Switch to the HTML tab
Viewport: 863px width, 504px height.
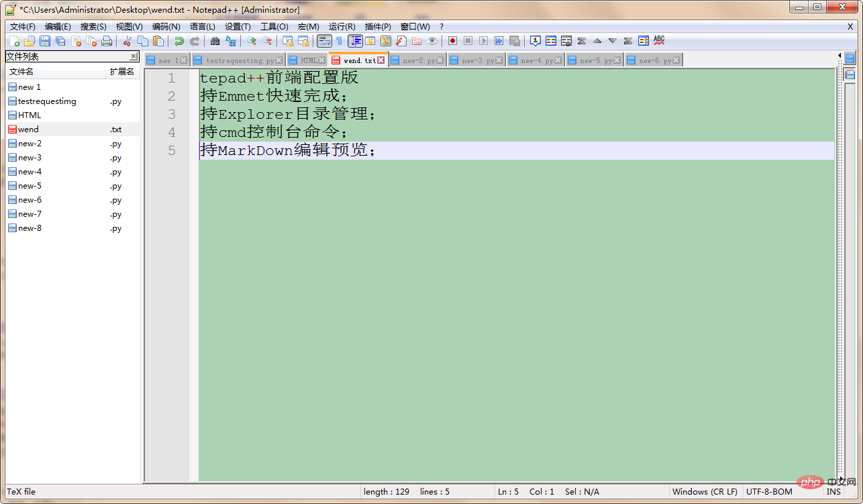307,60
